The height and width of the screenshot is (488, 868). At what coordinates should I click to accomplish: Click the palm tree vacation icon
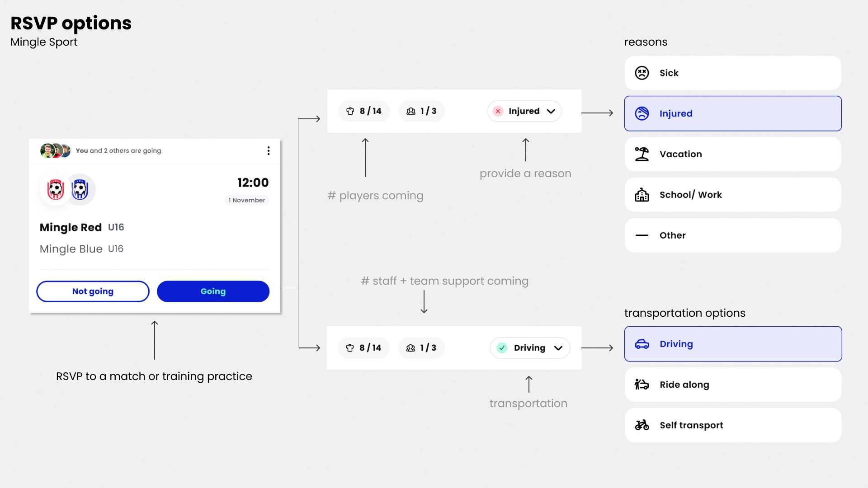[x=642, y=154]
